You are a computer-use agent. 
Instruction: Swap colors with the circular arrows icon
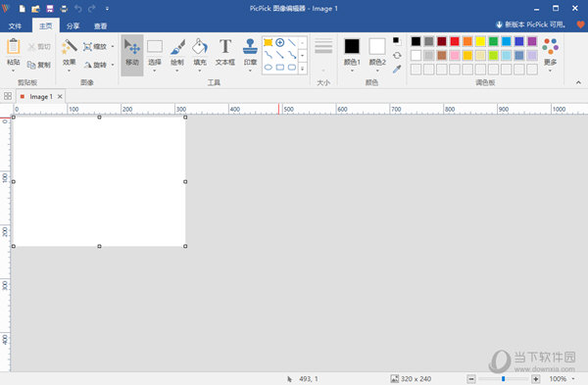(397, 56)
